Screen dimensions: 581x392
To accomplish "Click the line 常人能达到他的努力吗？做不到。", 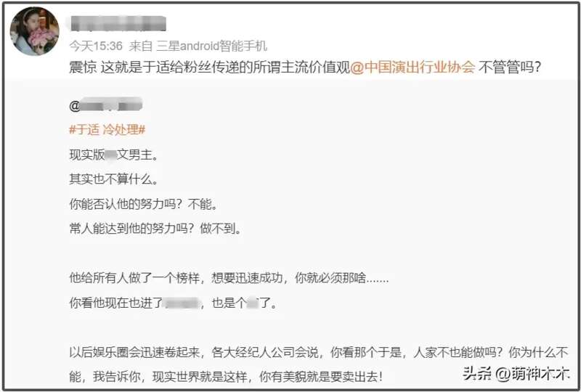I will coord(155,229).
